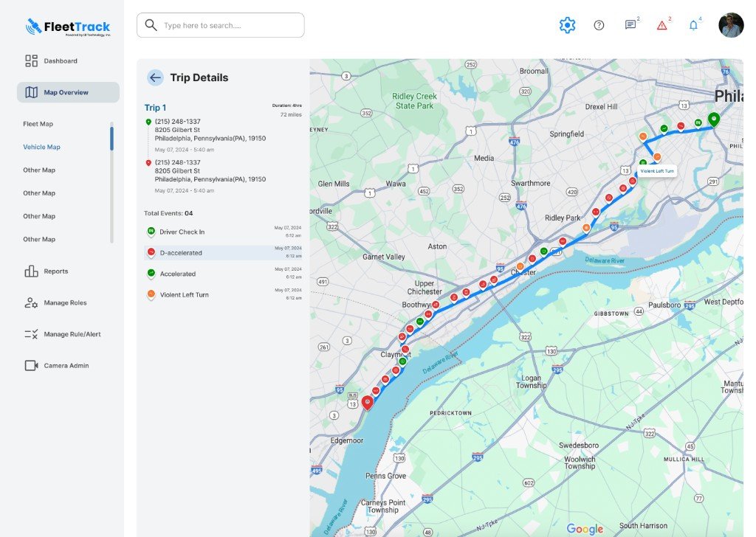The image size is (756, 537).
Task: Select the Violent Left Turn event row
Action: (223, 295)
